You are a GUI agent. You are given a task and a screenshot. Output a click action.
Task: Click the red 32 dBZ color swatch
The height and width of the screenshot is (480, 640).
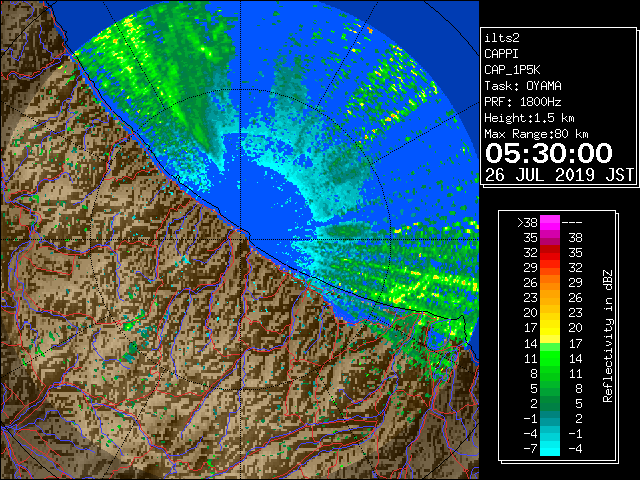point(550,253)
